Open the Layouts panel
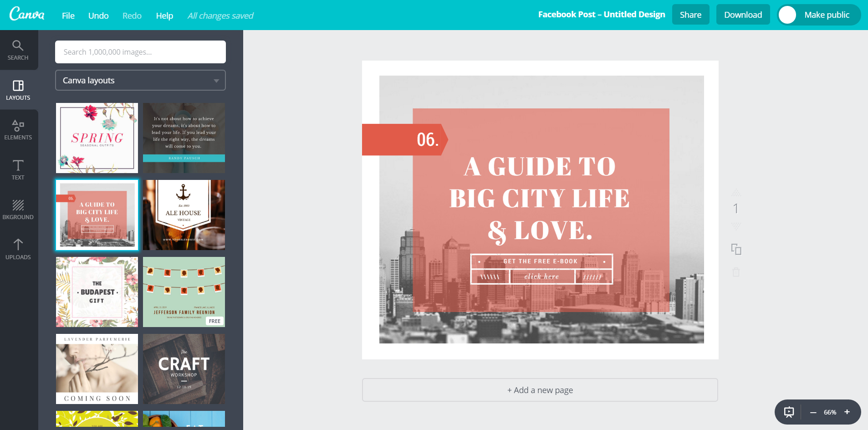 (18, 90)
